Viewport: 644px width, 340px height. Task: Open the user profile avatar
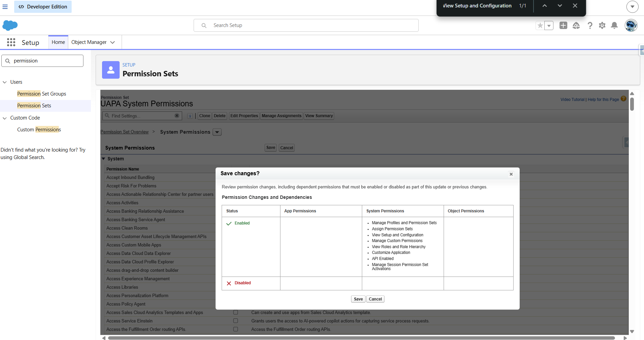631,25
